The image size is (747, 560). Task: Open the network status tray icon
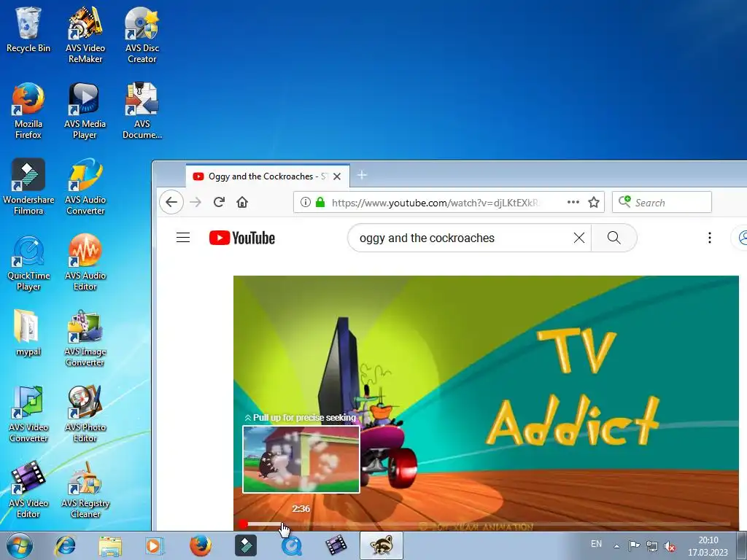click(651, 546)
